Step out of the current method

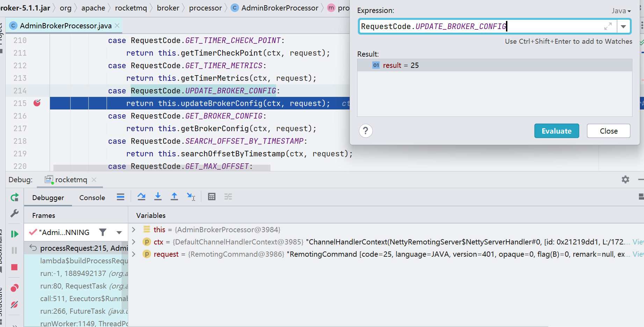pyautogui.click(x=174, y=197)
